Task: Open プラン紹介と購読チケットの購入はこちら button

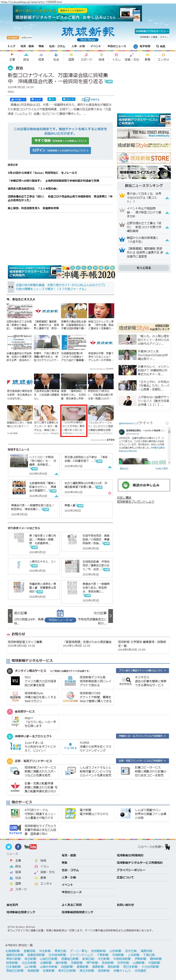Action: click(143, 670)
